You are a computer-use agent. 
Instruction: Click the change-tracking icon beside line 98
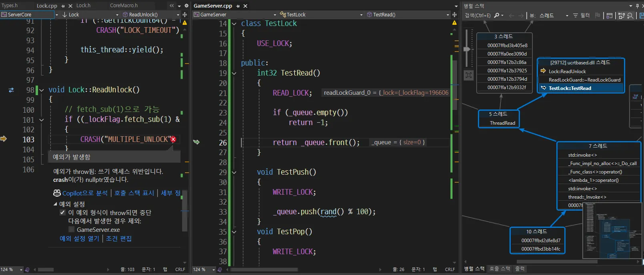click(x=11, y=90)
